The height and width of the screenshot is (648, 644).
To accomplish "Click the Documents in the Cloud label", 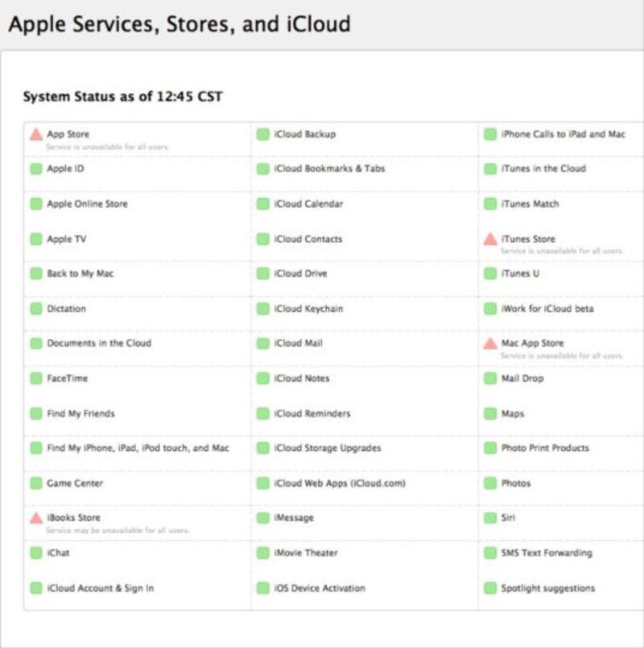I will (x=99, y=343).
